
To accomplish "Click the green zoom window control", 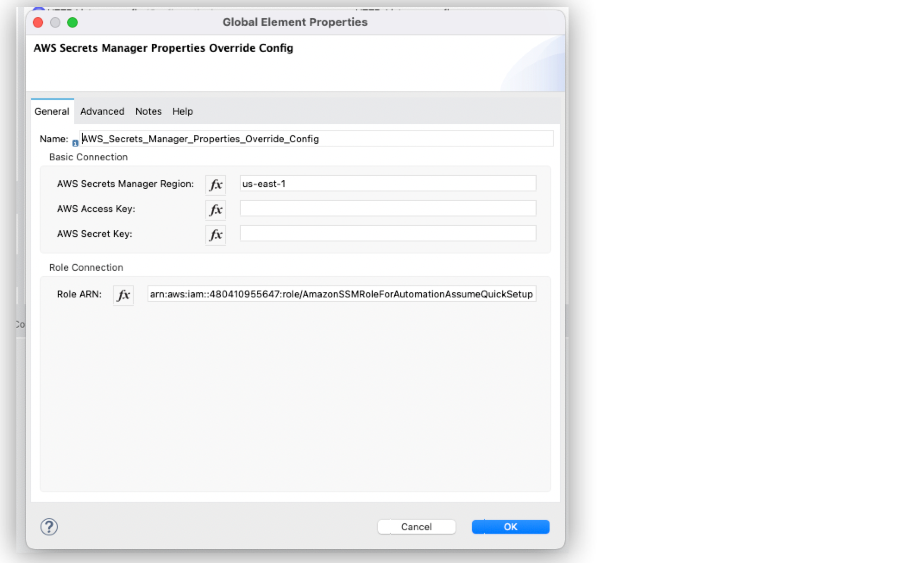I will click(x=73, y=22).
